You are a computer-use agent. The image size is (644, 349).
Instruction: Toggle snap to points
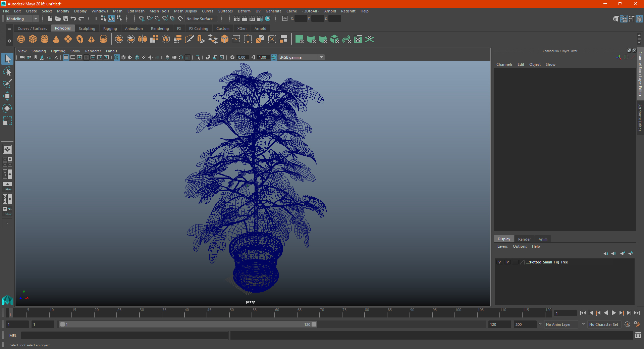point(157,19)
